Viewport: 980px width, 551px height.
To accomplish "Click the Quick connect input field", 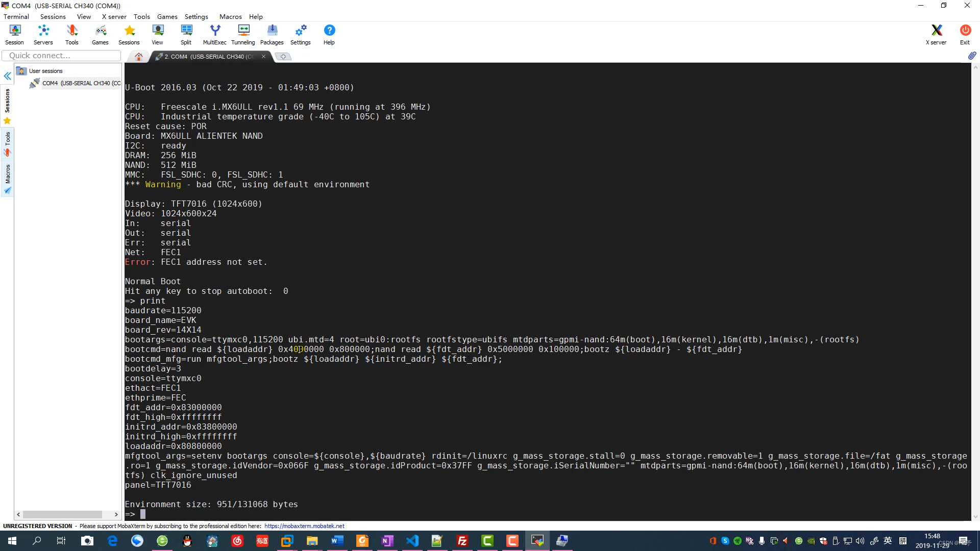I will (61, 56).
